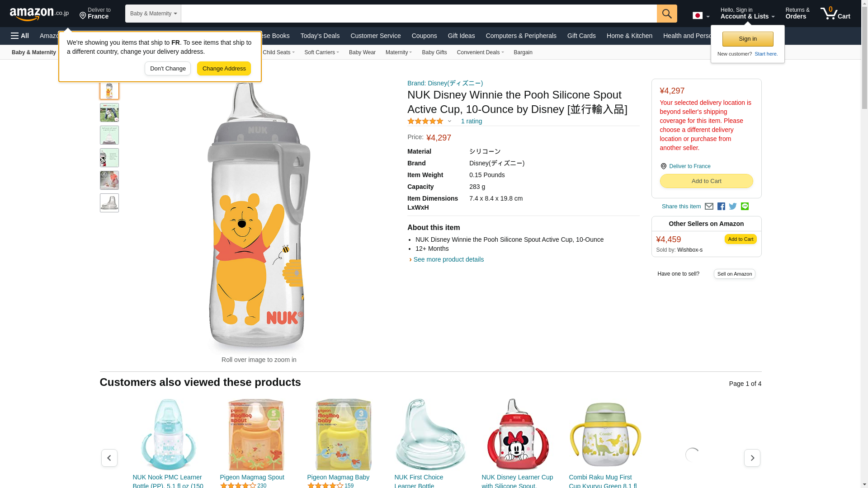Share this item on LINE

tap(745, 206)
